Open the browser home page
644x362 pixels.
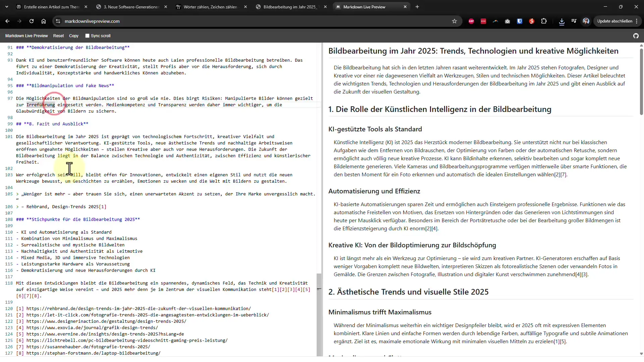[x=44, y=21]
